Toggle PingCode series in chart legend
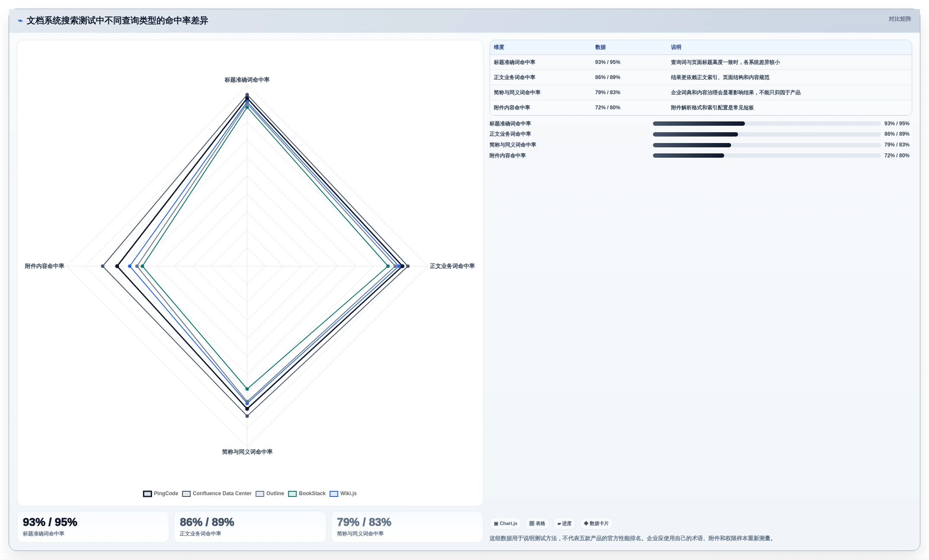 pyautogui.click(x=161, y=493)
